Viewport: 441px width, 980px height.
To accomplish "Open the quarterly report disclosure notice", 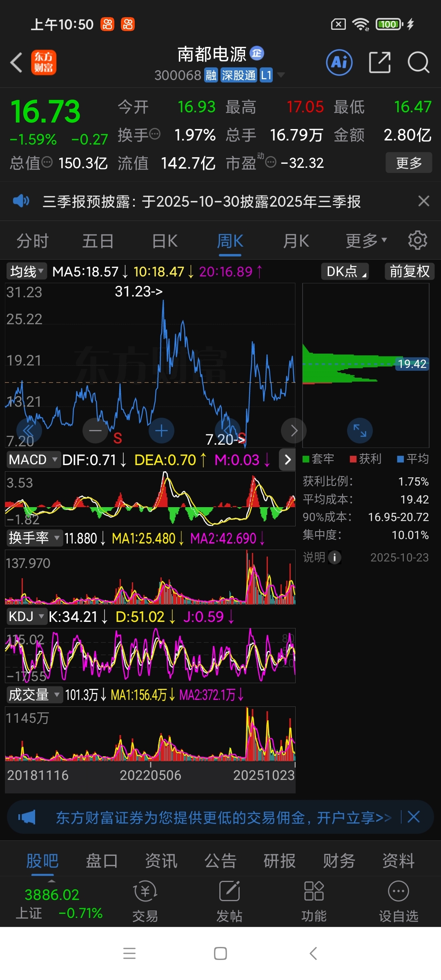I will (x=202, y=201).
